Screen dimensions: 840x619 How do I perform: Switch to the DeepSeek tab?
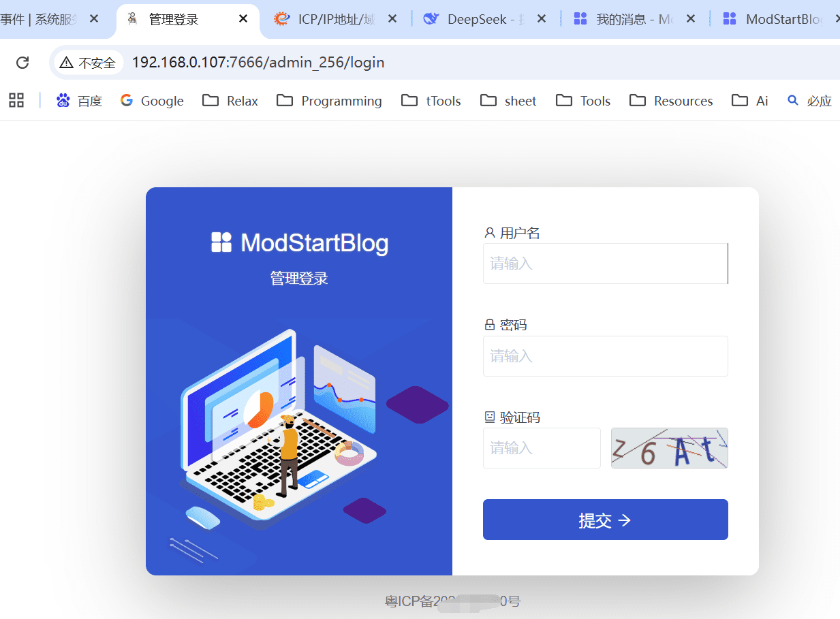click(486, 19)
